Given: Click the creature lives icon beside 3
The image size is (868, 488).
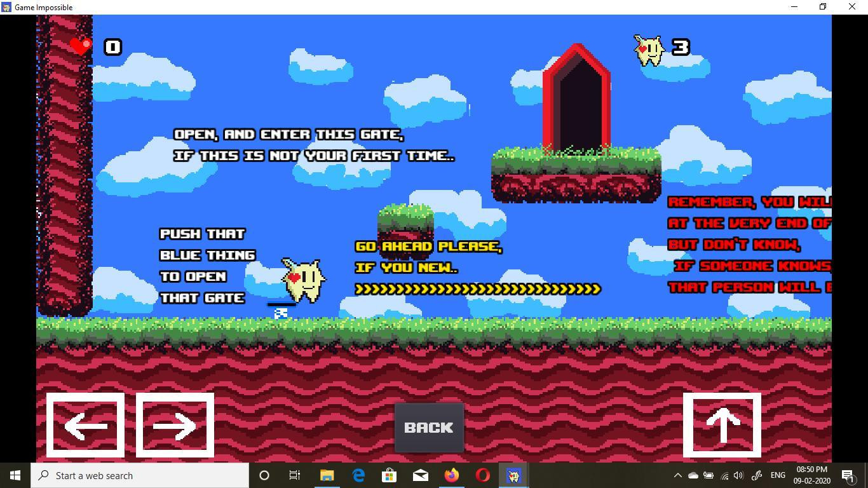Looking at the screenshot, I should (649, 50).
